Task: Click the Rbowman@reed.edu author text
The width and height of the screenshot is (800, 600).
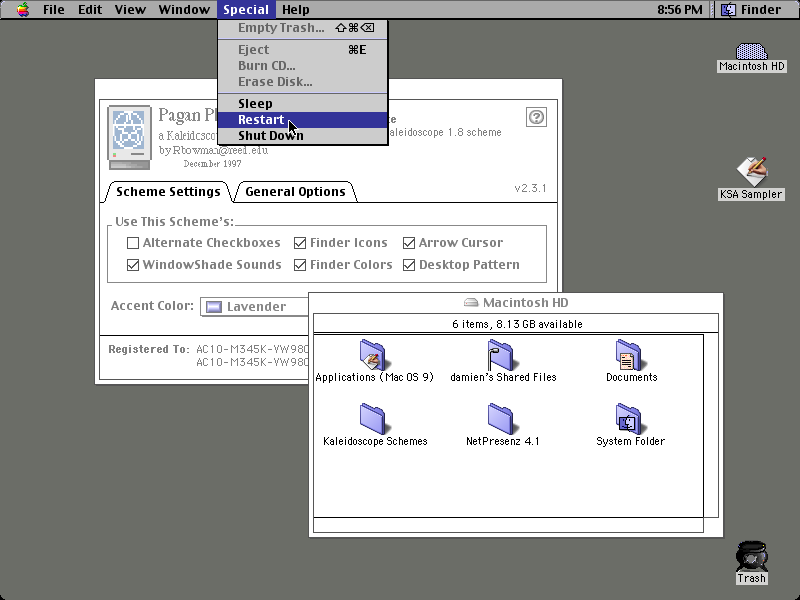Action: click(220, 151)
